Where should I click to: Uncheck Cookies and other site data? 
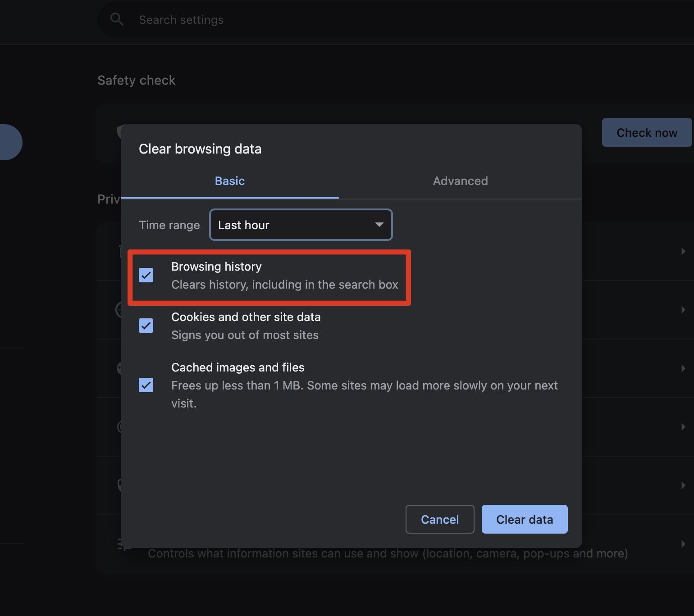pos(146,326)
